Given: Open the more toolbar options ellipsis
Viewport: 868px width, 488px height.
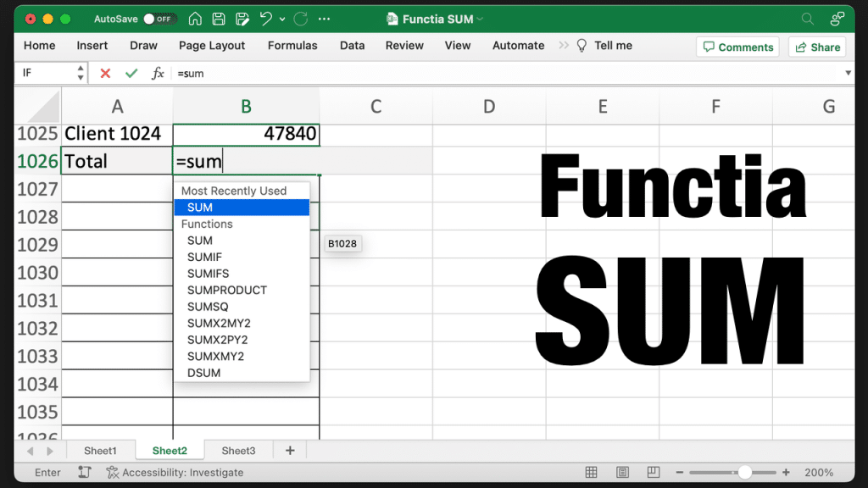Looking at the screenshot, I should click(x=325, y=19).
